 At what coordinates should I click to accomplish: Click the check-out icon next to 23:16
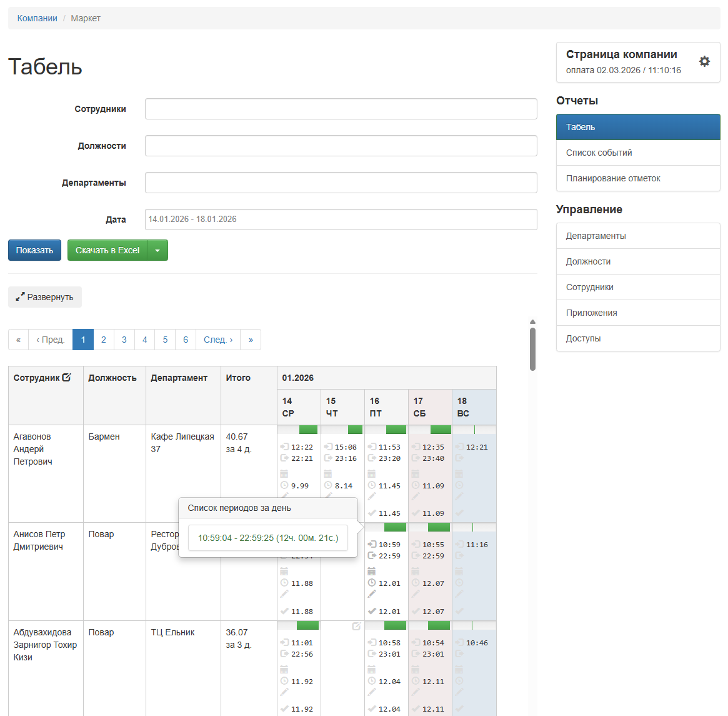pos(328,458)
